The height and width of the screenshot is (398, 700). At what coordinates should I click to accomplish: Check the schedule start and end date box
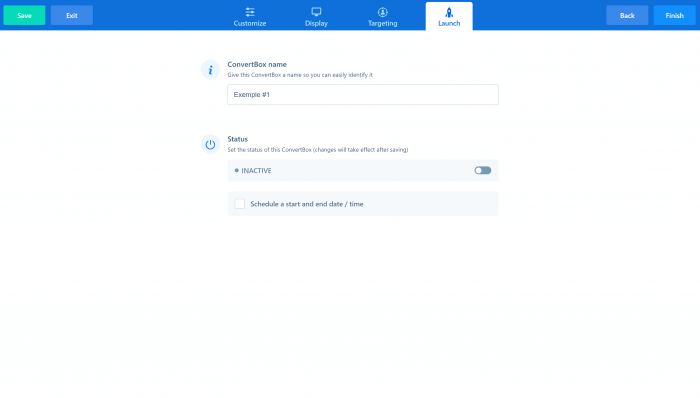[240, 204]
